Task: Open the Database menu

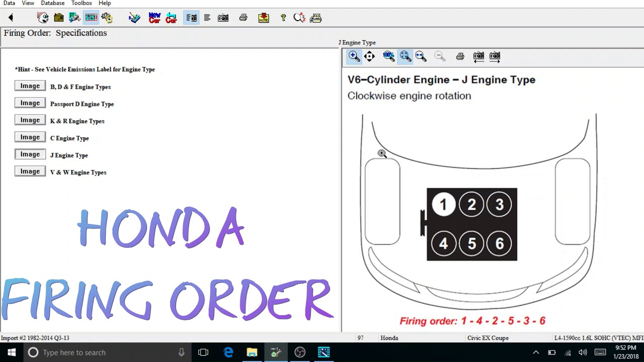Action: point(53,3)
